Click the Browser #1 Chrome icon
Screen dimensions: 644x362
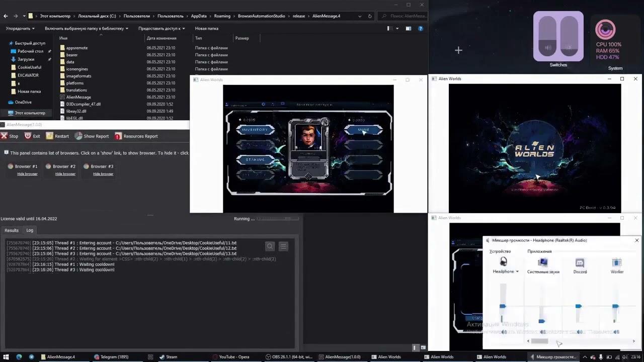(x=11, y=166)
